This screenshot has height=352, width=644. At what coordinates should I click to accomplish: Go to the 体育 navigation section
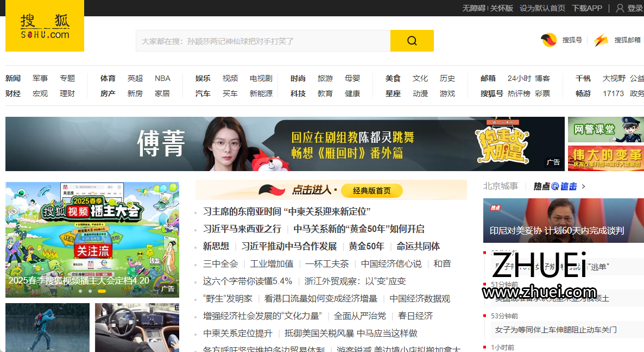[x=108, y=78]
